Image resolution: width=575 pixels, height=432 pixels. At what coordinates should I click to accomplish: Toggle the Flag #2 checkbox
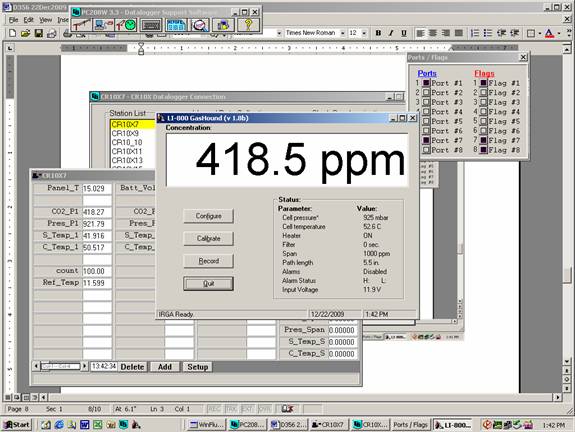coord(484,92)
